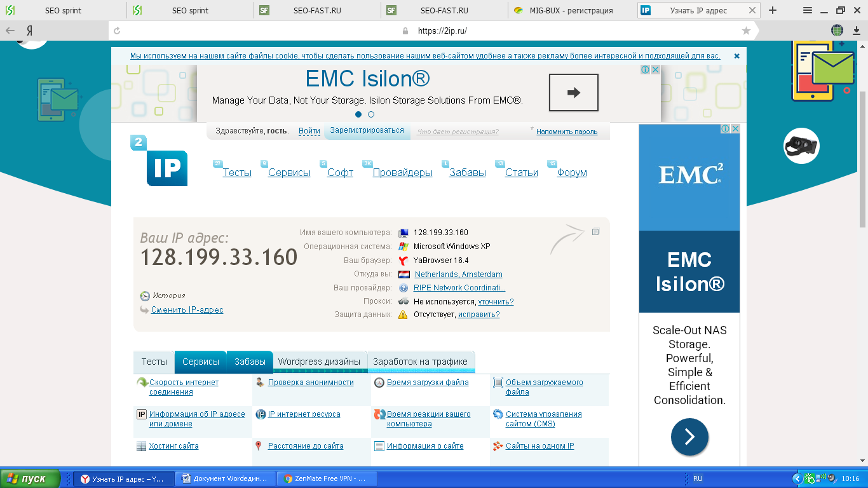Screen dimensions: 868x488
Task: Open a new browser tab with plus button
Action: (773, 10)
